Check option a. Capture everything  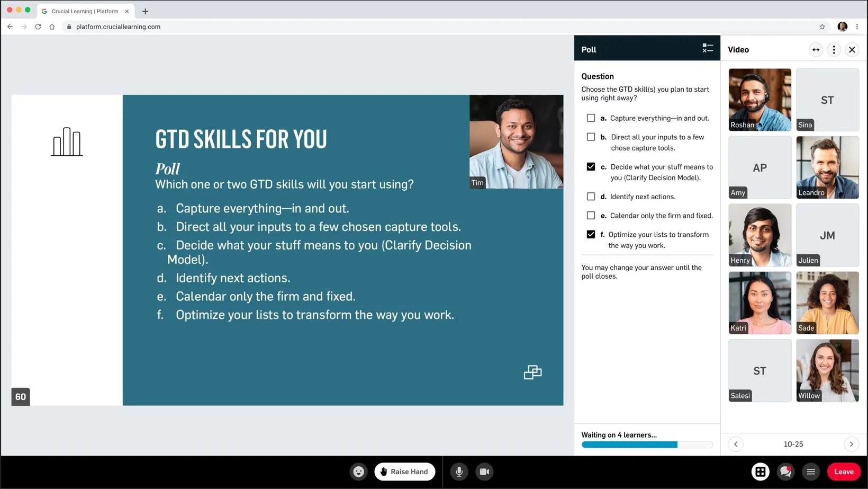[x=591, y=118]
